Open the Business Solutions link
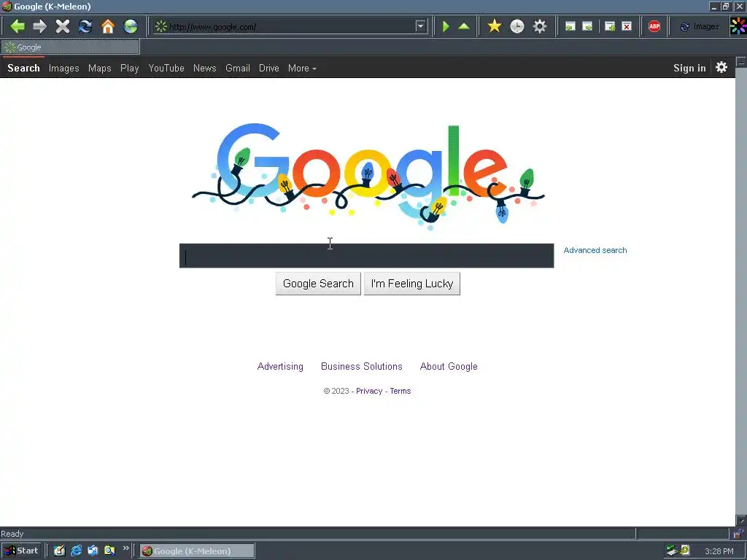The height and width of the screenshot is (560, 747). pyautogui.click(x=362, y=366)
